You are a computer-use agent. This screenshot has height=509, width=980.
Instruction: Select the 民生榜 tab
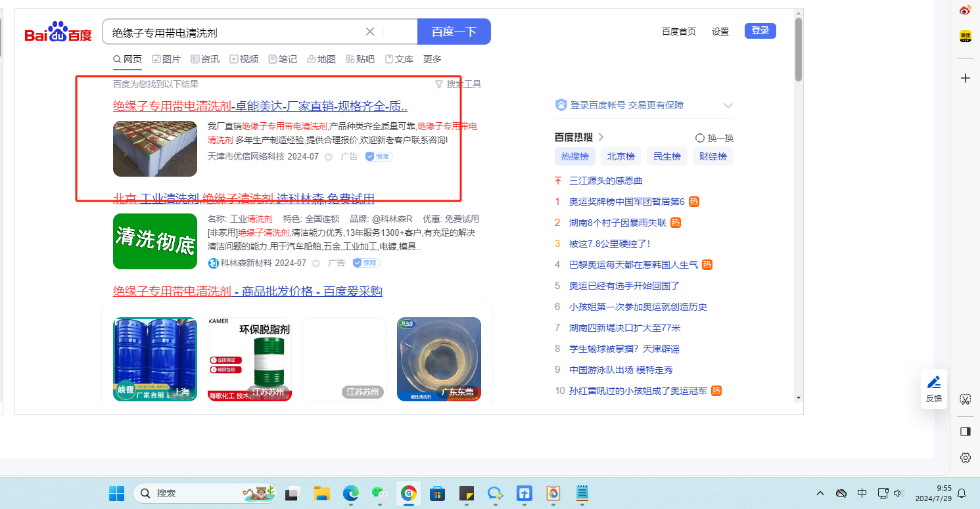coord(667,156)
